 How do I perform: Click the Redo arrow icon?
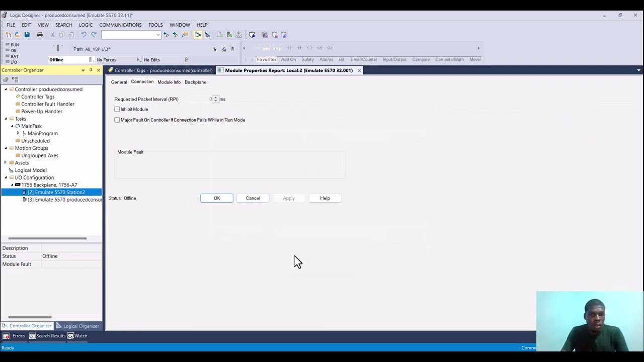(94, 35)
